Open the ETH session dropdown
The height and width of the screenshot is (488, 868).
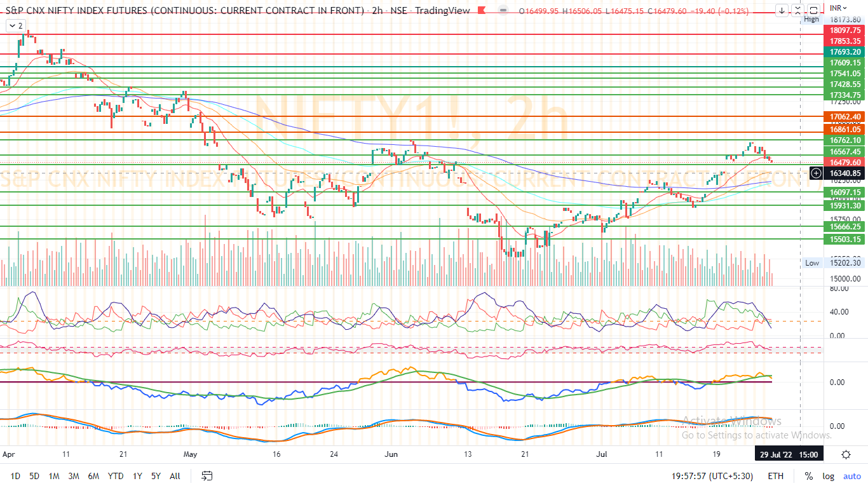click(x=775, y=476)
